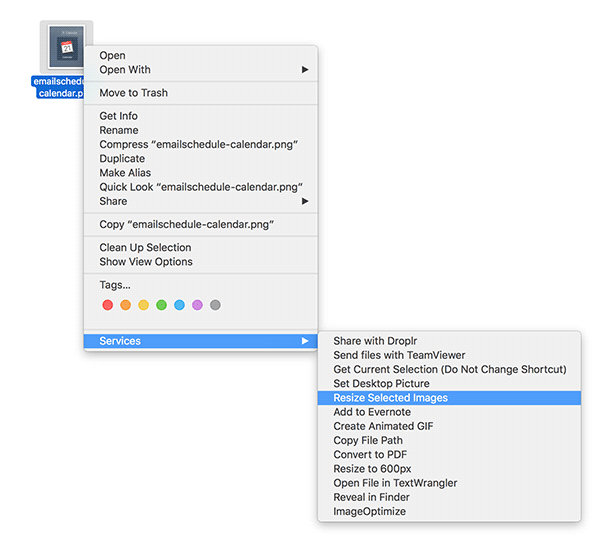The height and width of the screenshot is (546, 600).
Task: Select Make Alias
Action: coord(201,173)
